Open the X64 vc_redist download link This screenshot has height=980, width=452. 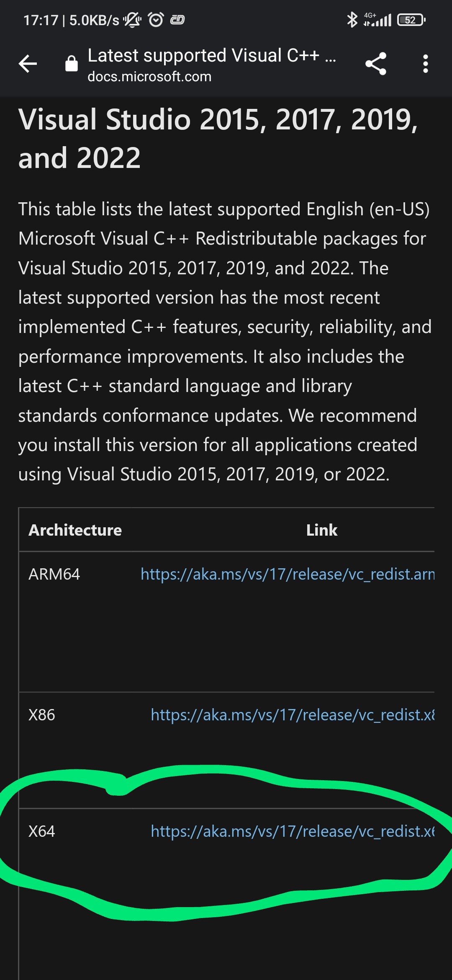coord(292,831)
